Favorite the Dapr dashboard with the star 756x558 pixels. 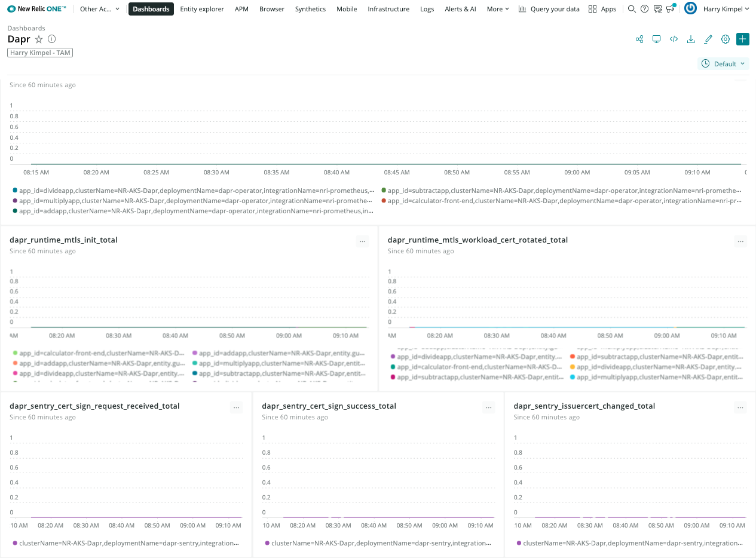[x=39, y=39]
